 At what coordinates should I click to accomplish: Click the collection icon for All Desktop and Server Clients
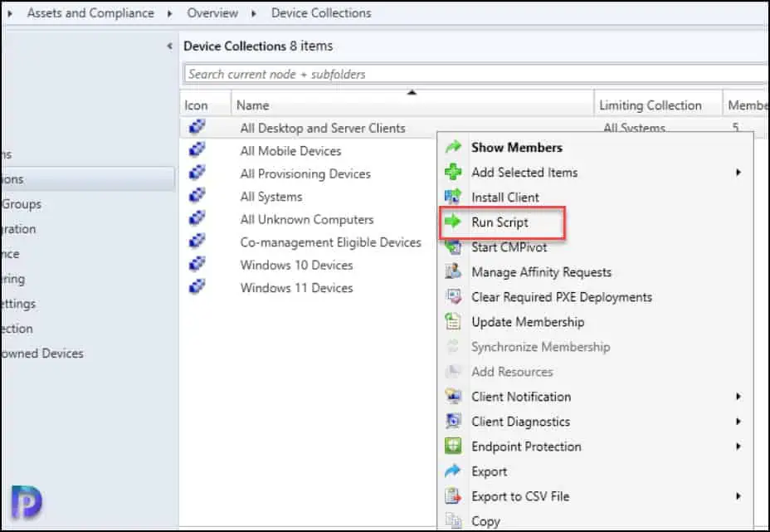[197, 127]
